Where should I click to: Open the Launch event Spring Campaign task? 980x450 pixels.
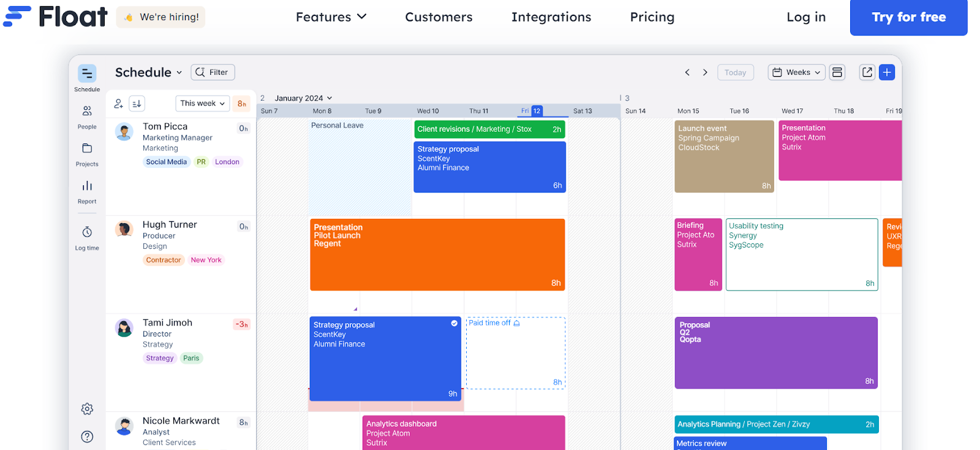pyautogui.click(x=724, y=156)
